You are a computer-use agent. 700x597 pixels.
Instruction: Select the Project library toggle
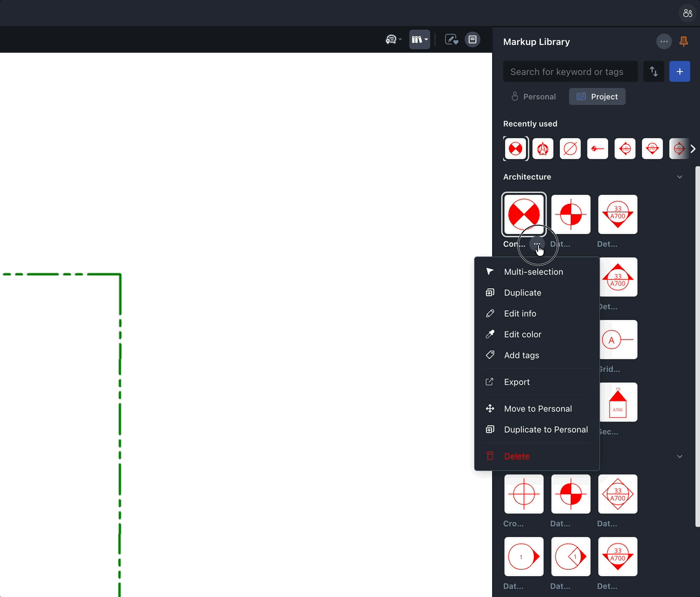597,96
